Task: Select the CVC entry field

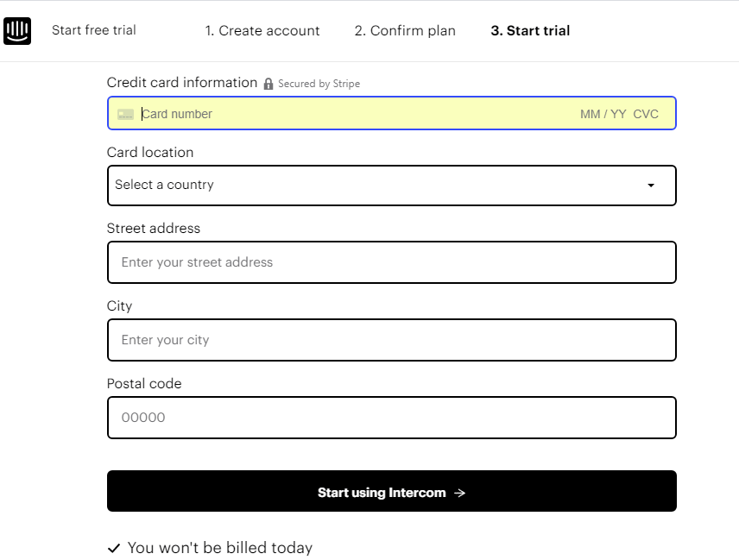Action: coord(646,113)
